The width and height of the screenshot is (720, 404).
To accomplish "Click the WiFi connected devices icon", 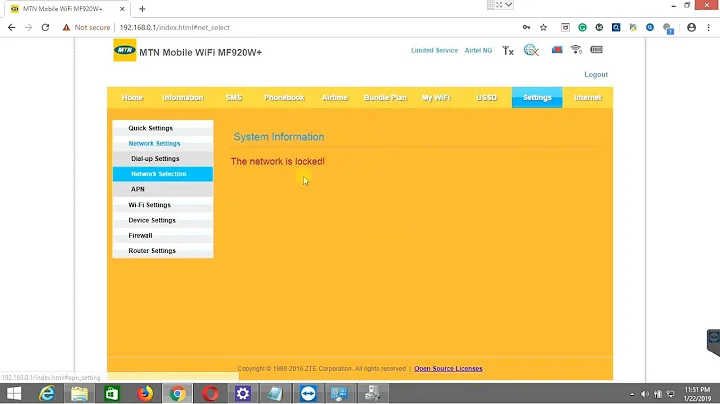I will click(x=576, y=49).
